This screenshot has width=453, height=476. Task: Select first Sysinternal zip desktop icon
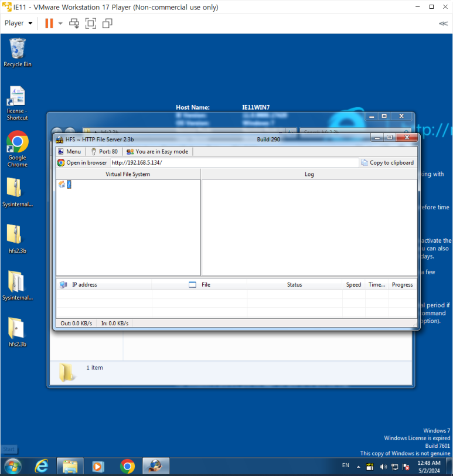pos(18,192)
